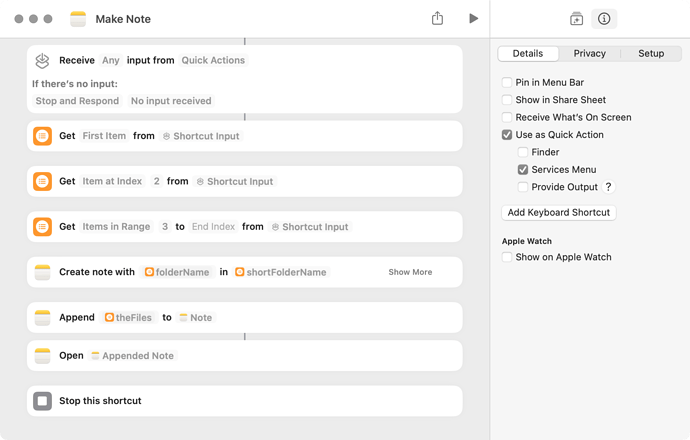This screenshot has height=440, width=690.
Task: Click the No input received text field
Action: (x=171, y=101)
